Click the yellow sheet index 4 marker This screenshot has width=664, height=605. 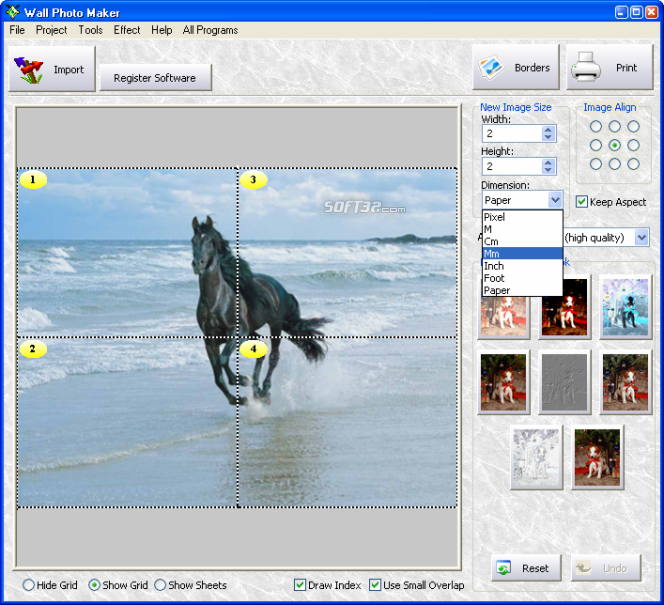point(254,349)
